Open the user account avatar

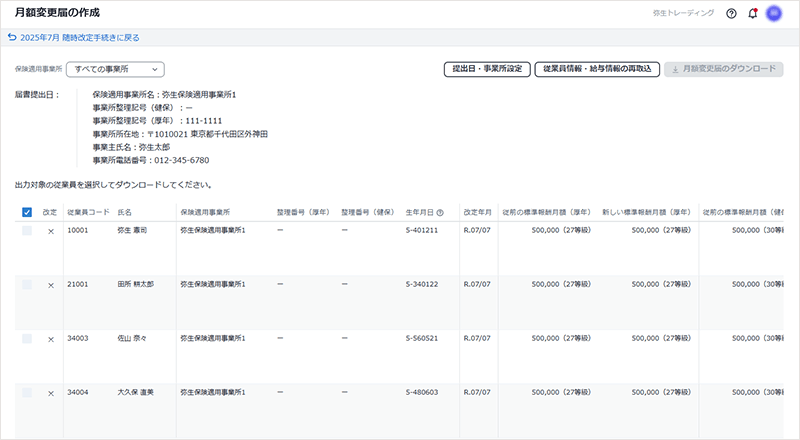coord(774,14)
